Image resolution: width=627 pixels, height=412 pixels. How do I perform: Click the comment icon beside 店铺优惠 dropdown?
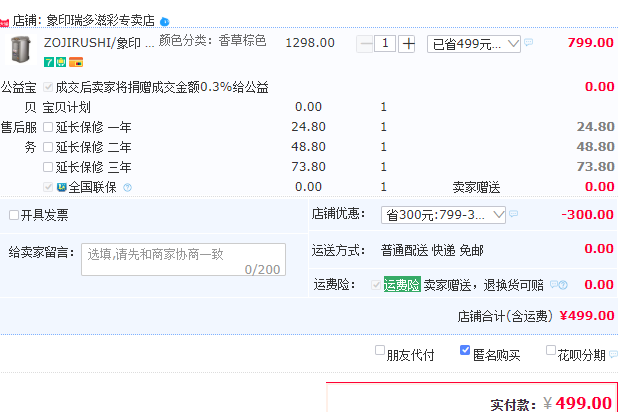pyautogui.click(x=513, y=214)
